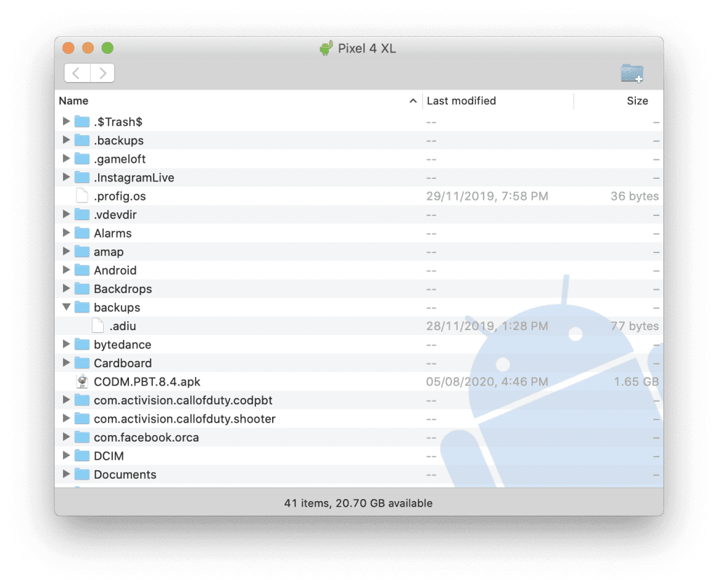Viewport: 718px width, 588px height.
Task: Click the backups folder icon
Action: pos(82,307)
